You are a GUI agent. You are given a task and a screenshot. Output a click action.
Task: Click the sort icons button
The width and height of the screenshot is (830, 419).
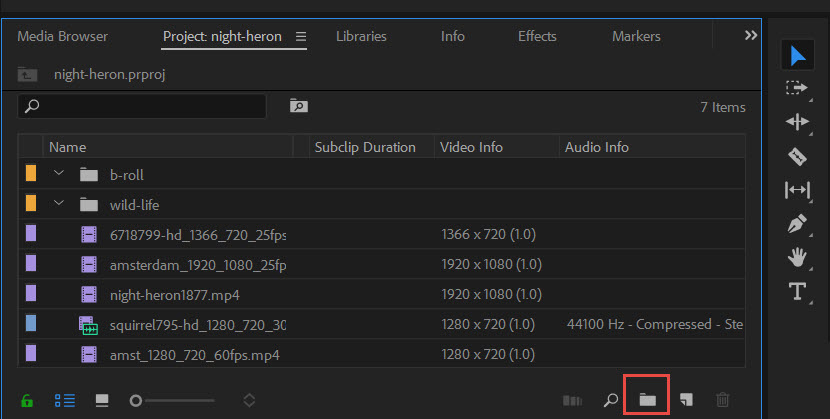249,400
